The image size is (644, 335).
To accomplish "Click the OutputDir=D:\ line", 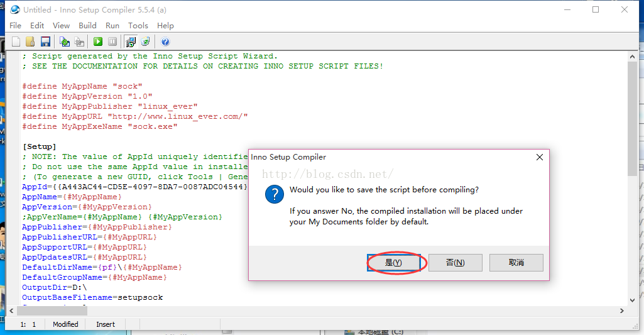I will pos(55,287).
